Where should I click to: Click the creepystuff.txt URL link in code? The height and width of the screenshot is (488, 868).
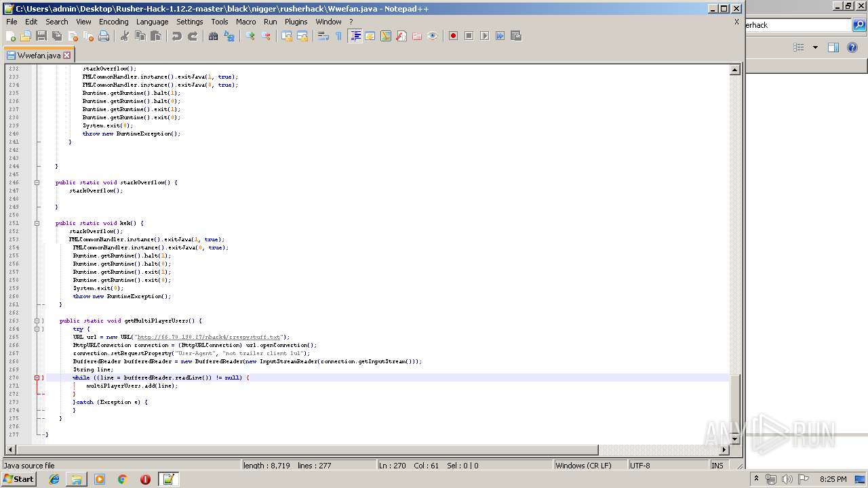(209, 337)
